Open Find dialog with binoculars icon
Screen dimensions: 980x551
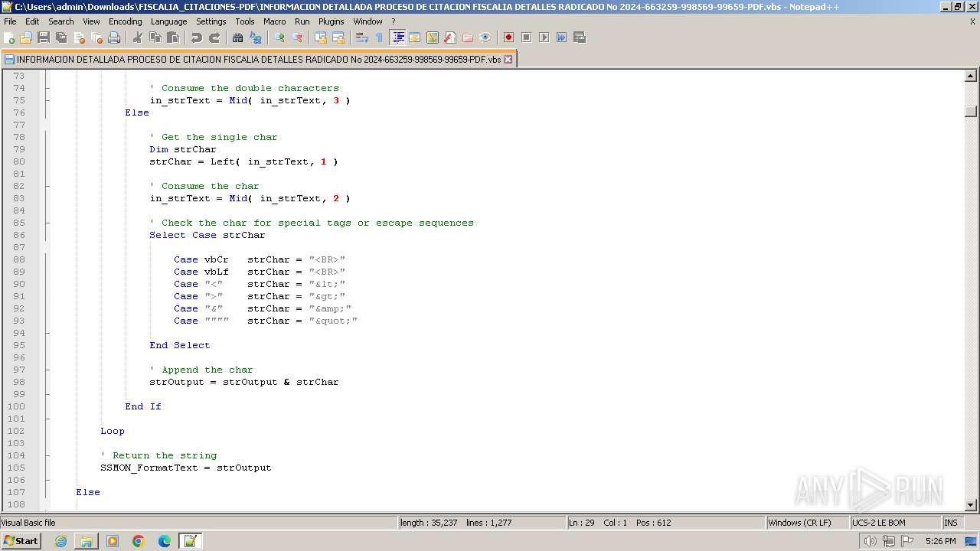(238, 37)
